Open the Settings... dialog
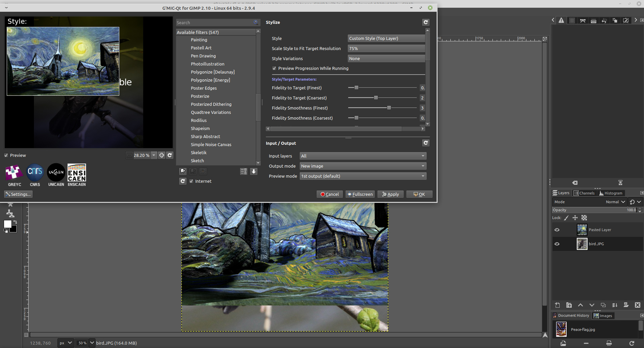The height and width of the screenshot is (348, 644). point(18,194)
